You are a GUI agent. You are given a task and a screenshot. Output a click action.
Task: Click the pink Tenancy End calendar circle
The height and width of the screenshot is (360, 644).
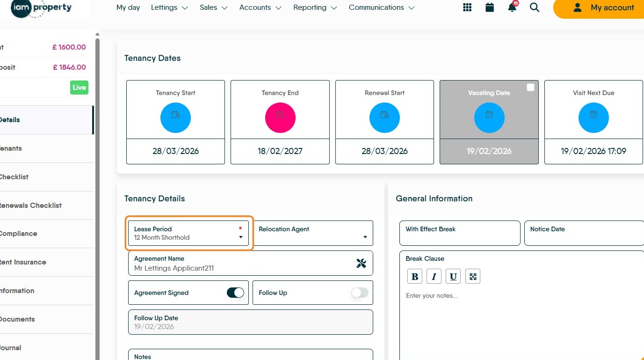pos(280,118)
